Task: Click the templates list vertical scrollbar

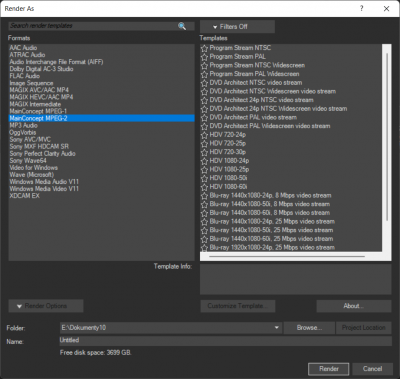Action: pyautogui.click(x=387, y=137)
